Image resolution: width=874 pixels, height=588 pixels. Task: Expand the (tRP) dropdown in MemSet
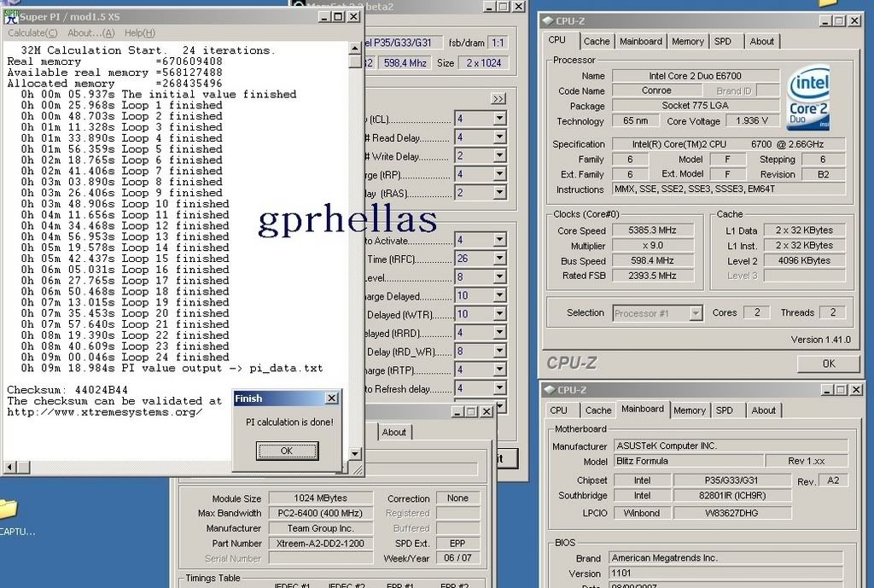499,174
